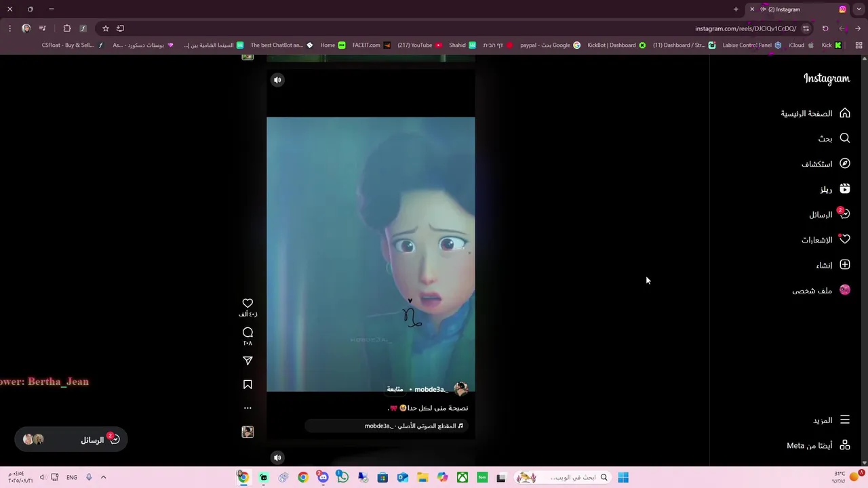Open floating Messages (الرسائل) pill

(71, 440)
